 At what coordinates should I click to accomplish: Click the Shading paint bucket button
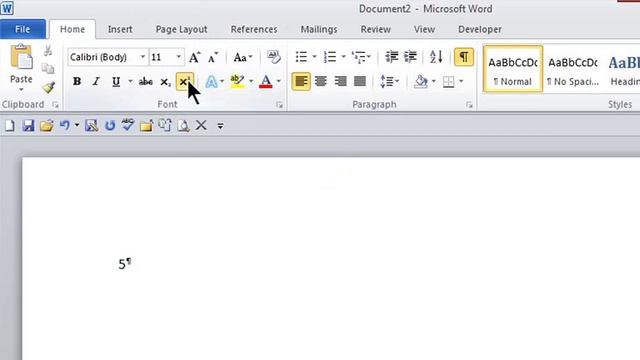tap(420, 82)
